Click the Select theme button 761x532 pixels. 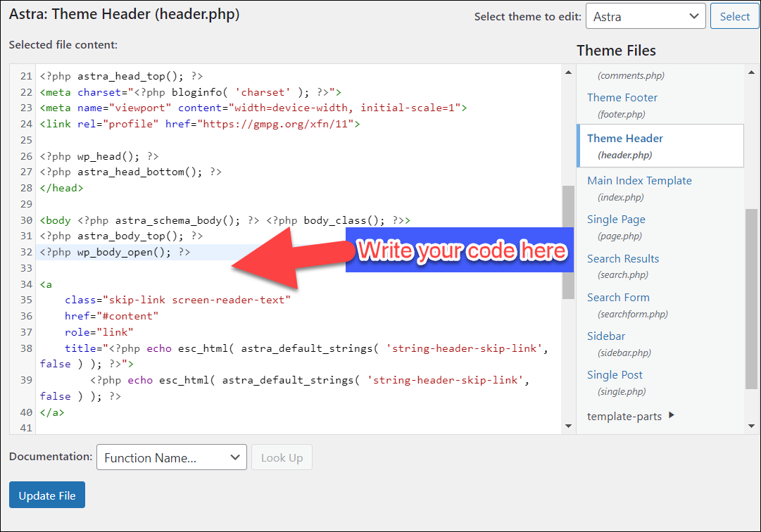coord(734,16)
